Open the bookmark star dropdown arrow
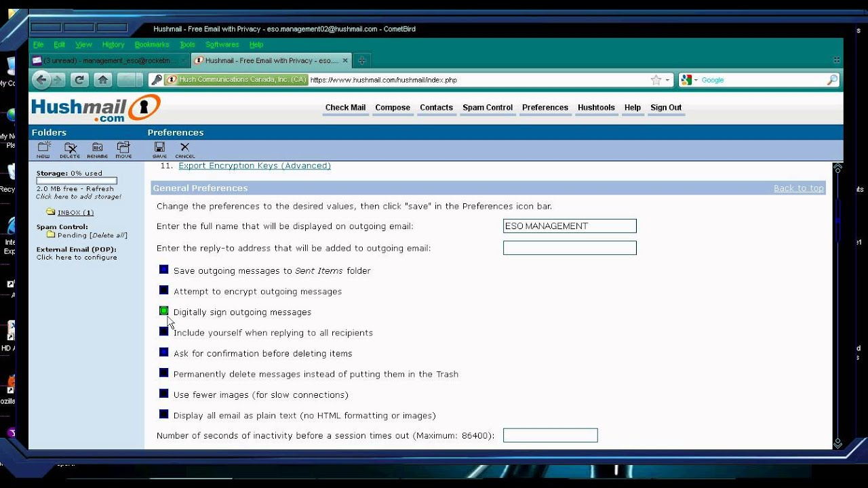Screen dimensions: 868x488 pos(667,80)
